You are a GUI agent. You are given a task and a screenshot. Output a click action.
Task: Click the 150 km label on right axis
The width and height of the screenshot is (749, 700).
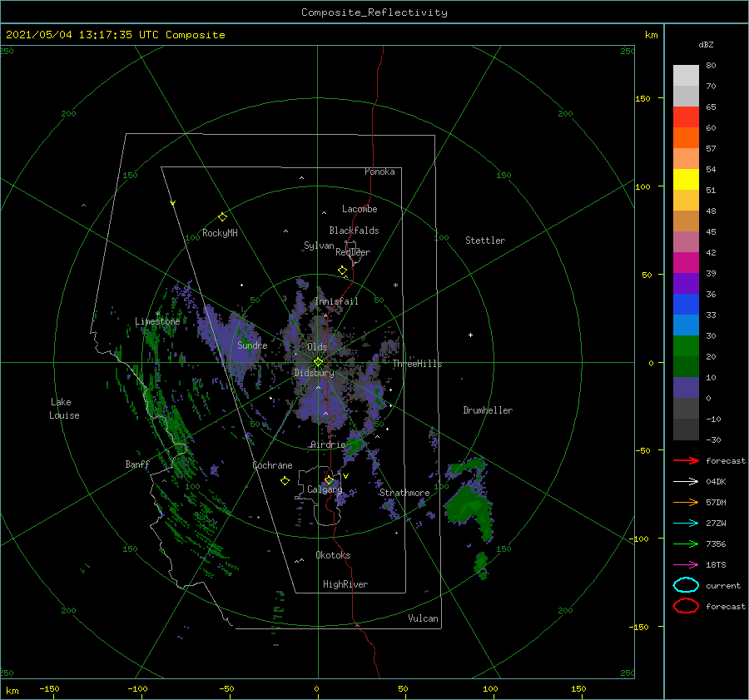[x=642, y=98]
